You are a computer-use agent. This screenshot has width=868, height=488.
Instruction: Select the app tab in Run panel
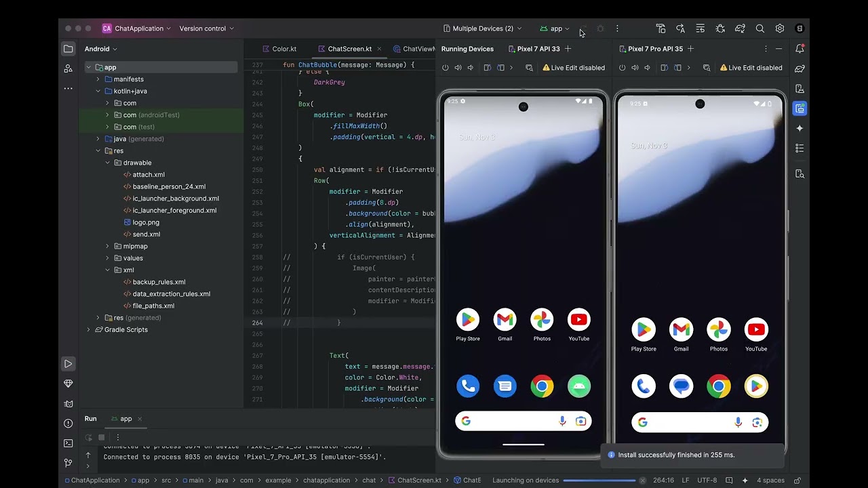coord(125,419)
